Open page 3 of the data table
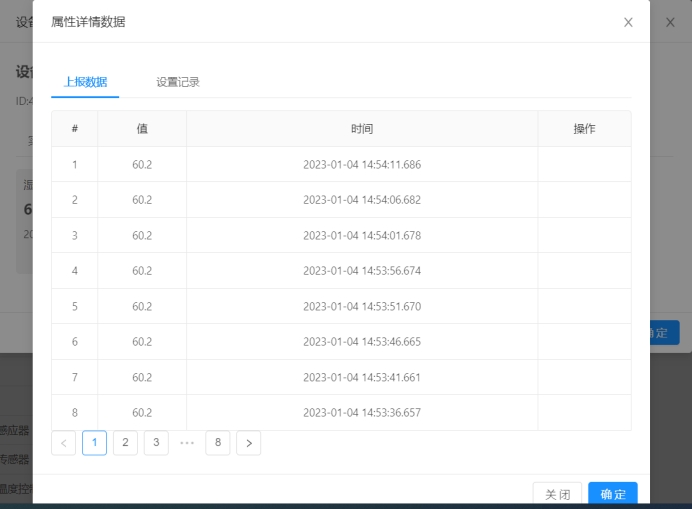Screen dimensions: 692x509 [156, 443]
